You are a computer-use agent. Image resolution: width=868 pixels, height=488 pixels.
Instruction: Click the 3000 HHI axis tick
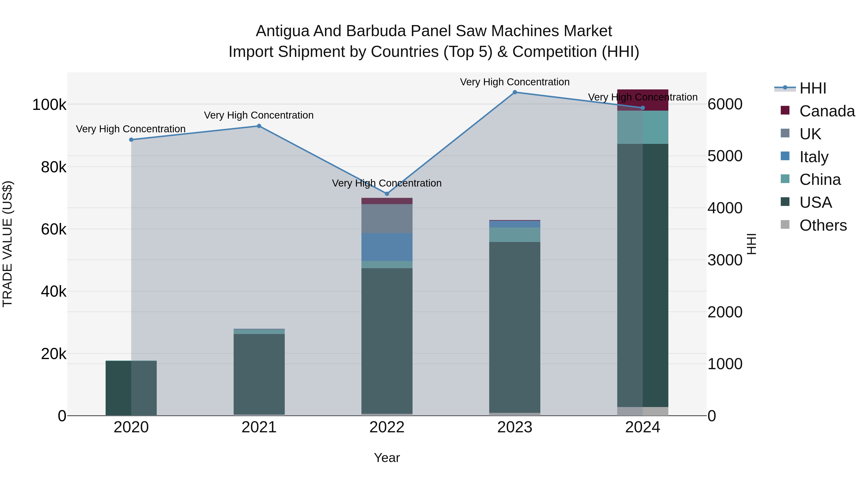725,260
